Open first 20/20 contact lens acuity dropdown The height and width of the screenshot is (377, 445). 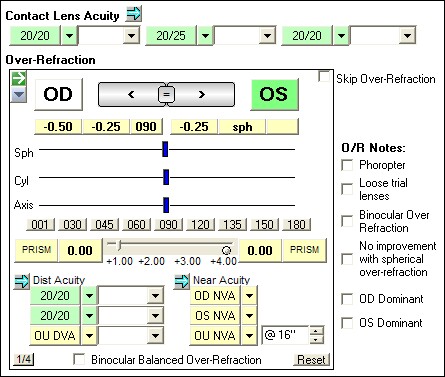69,35
